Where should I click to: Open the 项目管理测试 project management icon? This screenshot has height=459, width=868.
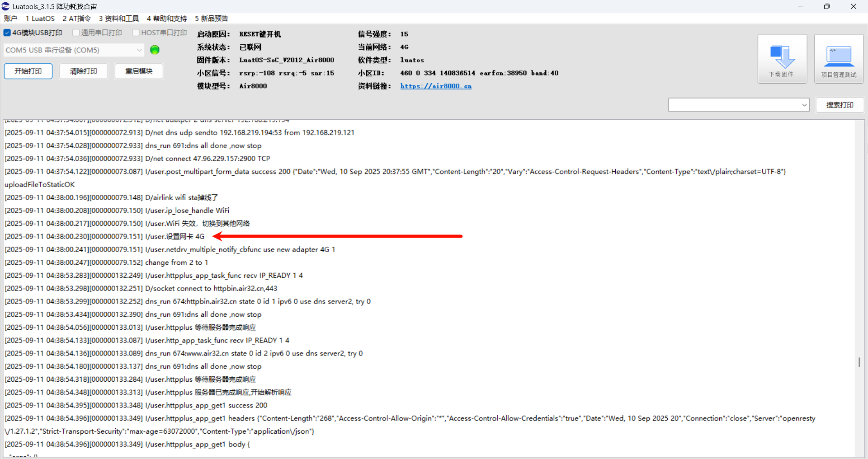point(839,59)
